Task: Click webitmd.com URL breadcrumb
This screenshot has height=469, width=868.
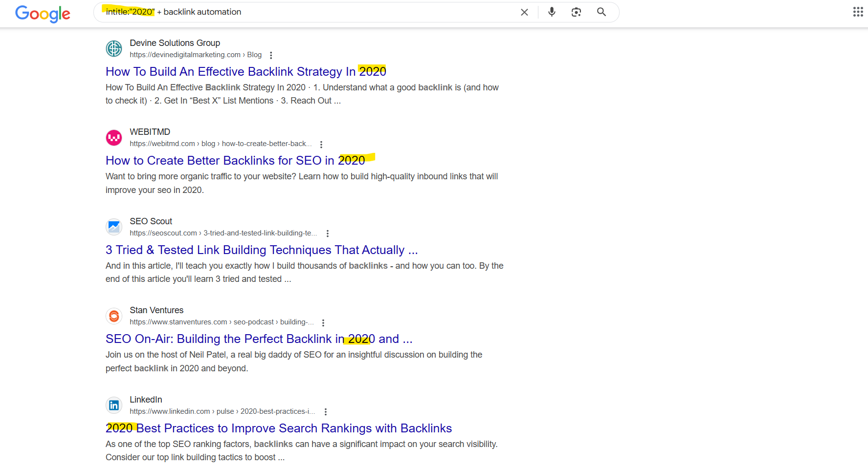Action: 221,144
